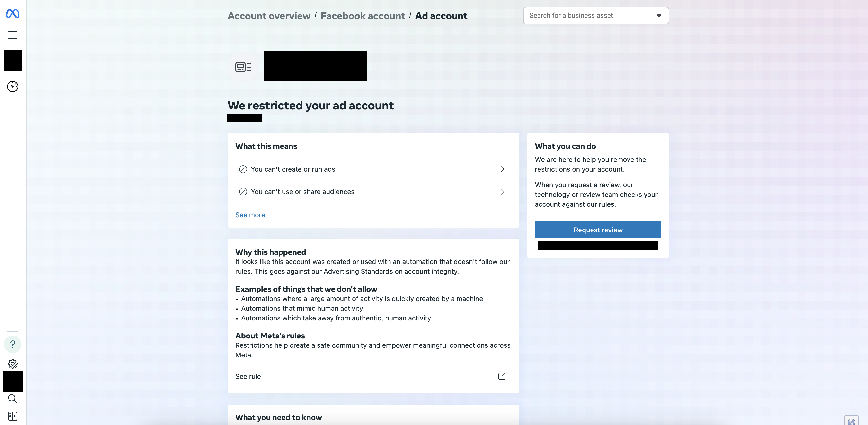
Task: Click the prohibited icon beside create or run ads
Action: pos(243,169)
